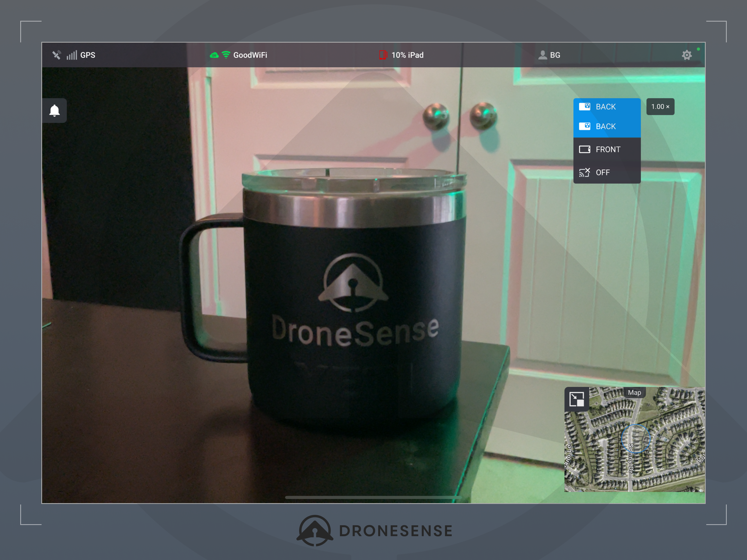Open the BG user profile icon
Screen dimensions: 747x560
click(542, 55)
